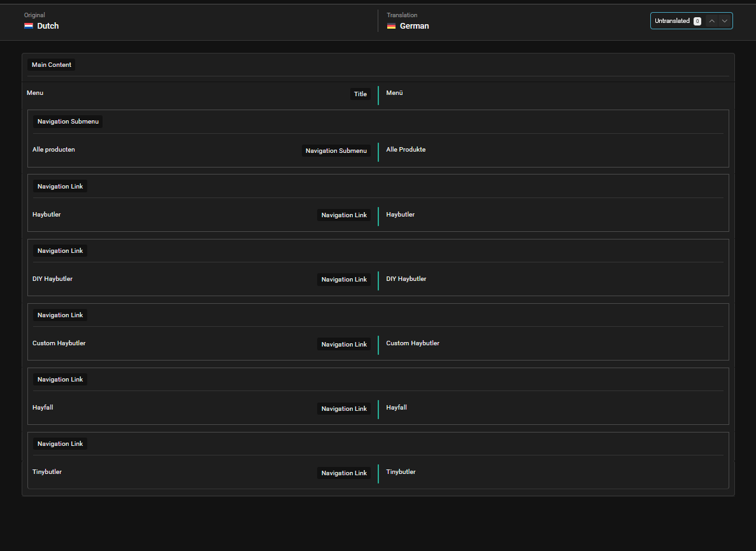Click the Dutch original language name
The width and height of the screenshot is (756, 551).
click(48, 26)
